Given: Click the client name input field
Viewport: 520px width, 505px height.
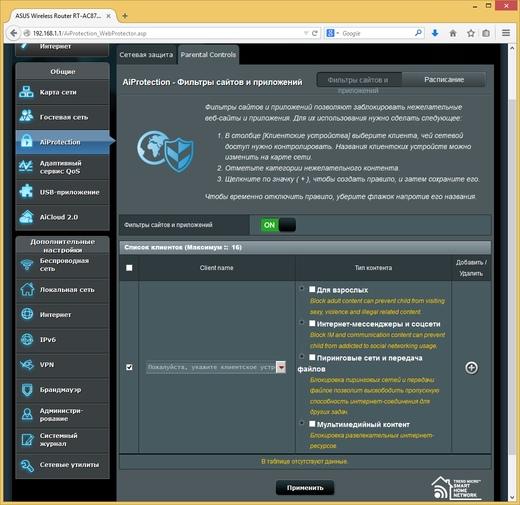Looking at the screenshot, I should click(211, 367).
